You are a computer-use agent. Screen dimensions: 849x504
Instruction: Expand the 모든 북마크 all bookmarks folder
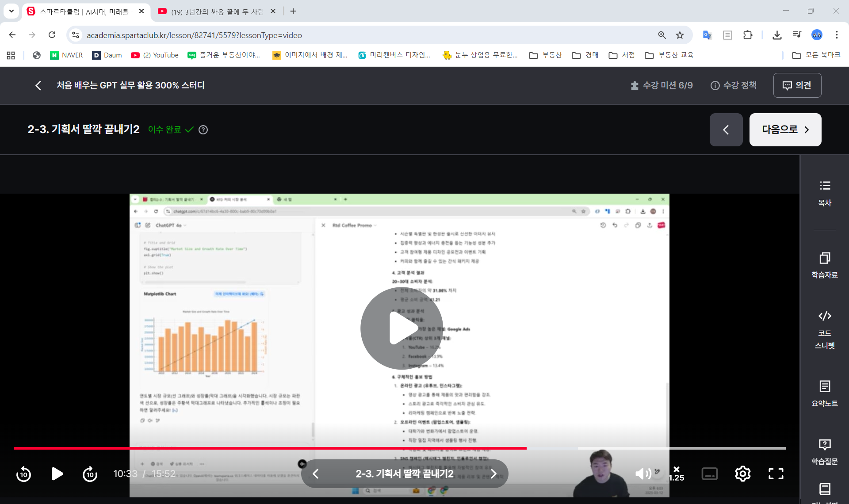(816, 55)
